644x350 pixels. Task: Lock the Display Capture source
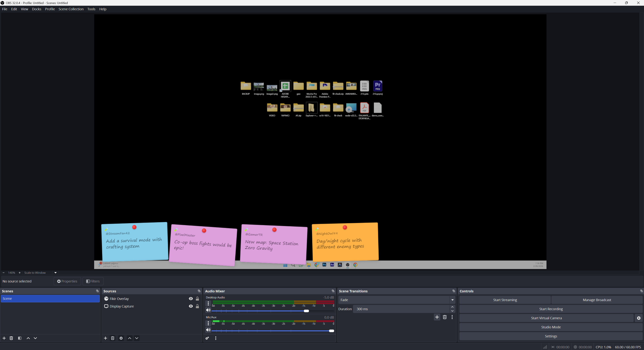point(198,306)
